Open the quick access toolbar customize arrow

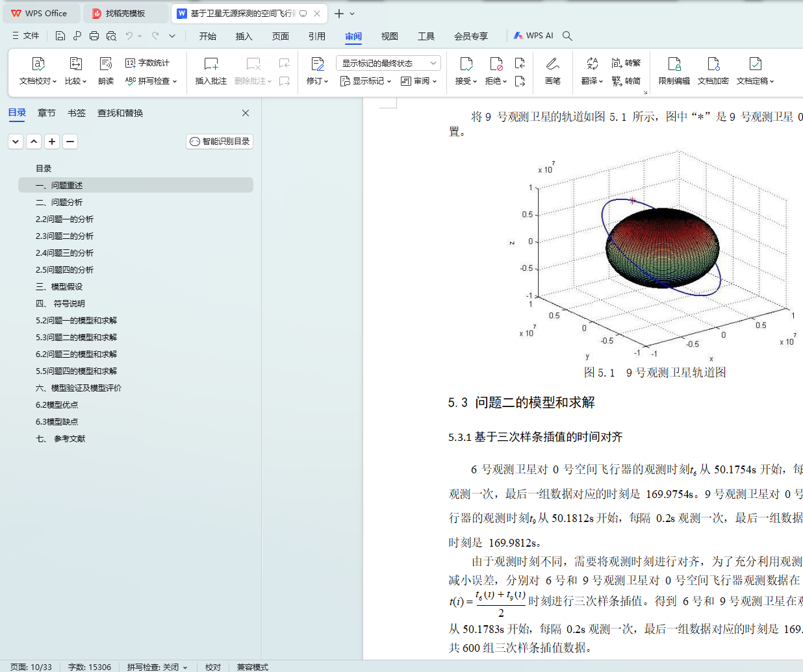pyautogui.click(x=172, y=36)
